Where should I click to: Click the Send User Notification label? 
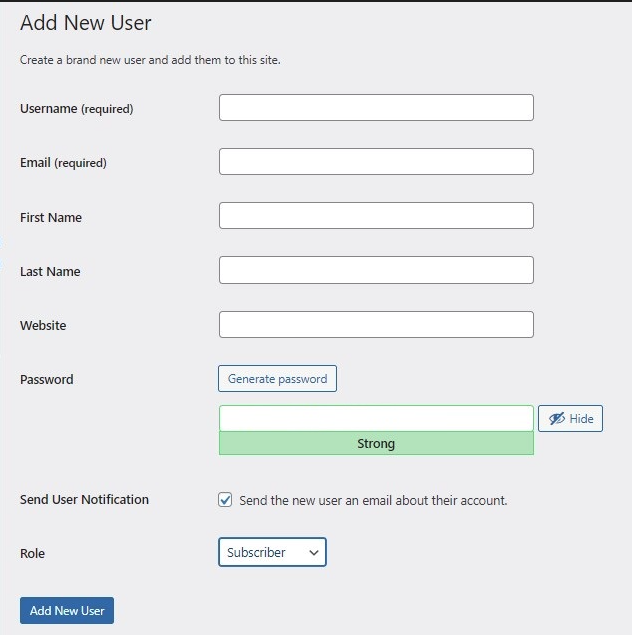[84, 499]
